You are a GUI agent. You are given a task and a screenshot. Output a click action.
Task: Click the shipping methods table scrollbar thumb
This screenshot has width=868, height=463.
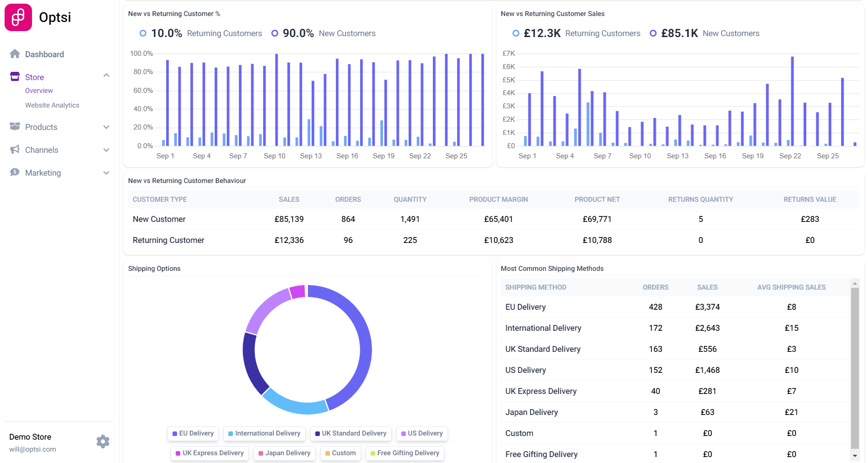[x=854, y=368]
